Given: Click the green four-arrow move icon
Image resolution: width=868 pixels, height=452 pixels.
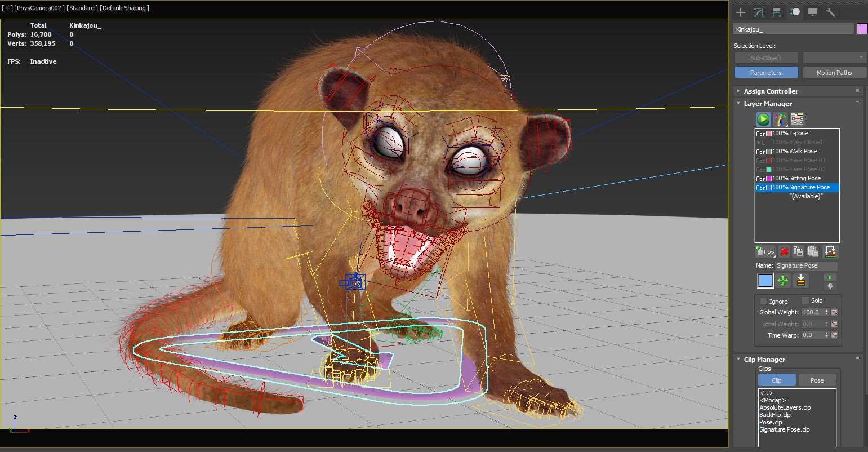Looking at the screenshot, I should click(783, 280).
